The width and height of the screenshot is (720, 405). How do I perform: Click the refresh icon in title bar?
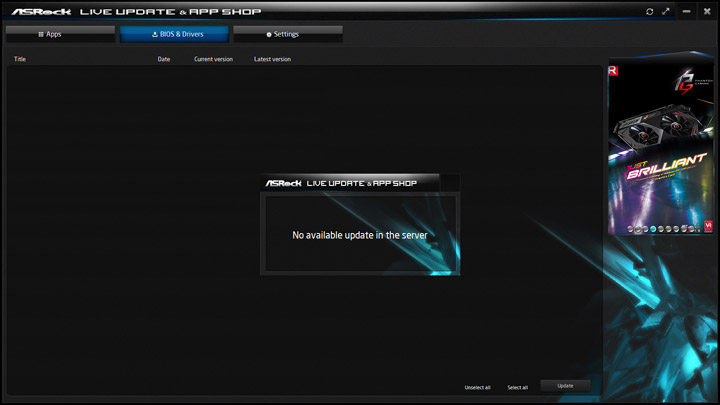coord(649,11)
